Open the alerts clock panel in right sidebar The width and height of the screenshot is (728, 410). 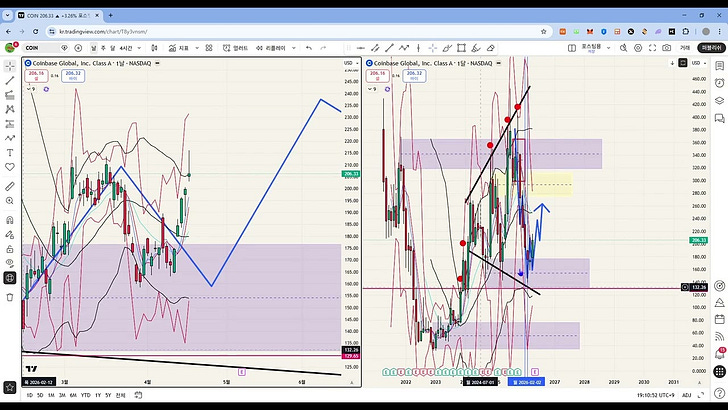point(719,83)
